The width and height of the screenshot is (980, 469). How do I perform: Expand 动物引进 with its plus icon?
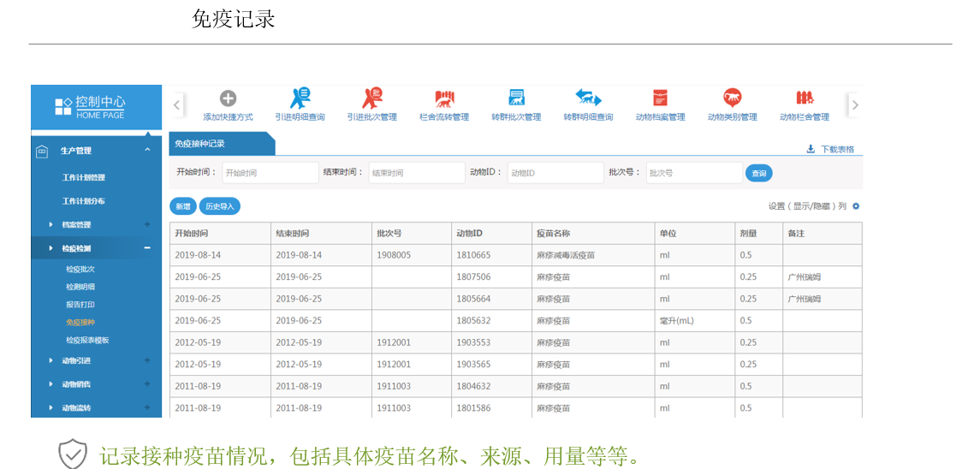(147, 360)
